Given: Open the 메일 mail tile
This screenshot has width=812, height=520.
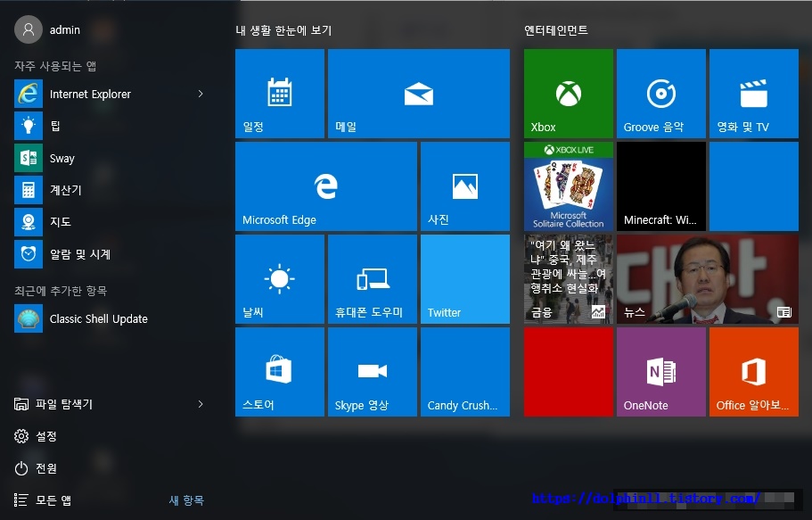Looking at the screenshot, I should pos(419,94).
